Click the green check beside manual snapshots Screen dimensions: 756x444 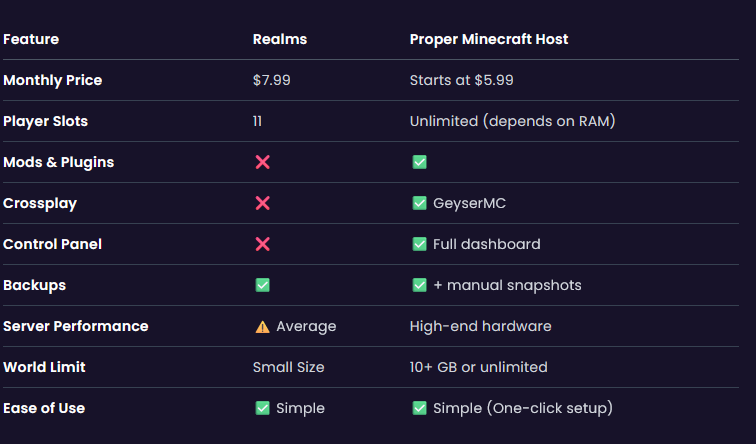(419, 285)
